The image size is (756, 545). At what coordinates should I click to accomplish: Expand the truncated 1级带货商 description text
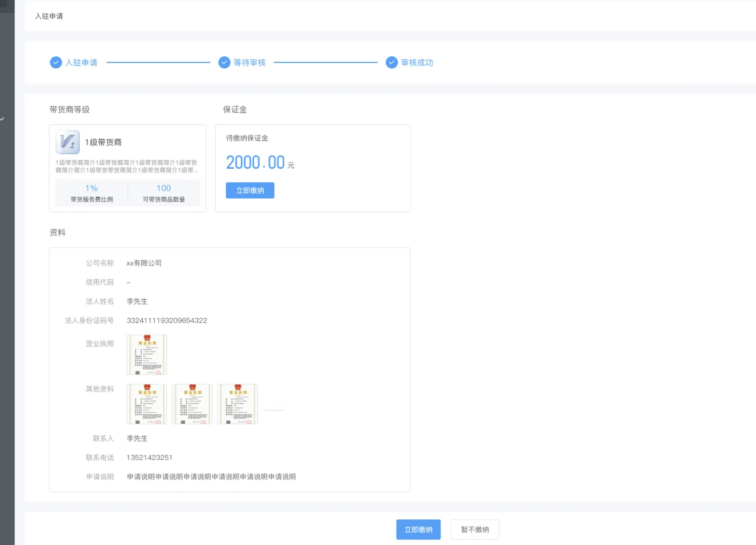(127, 166)
